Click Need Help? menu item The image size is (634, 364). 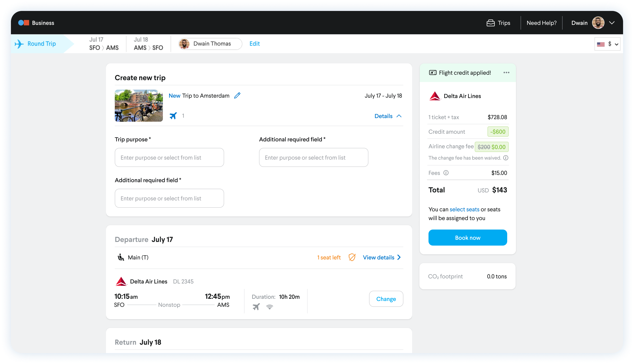click(541, 23)
